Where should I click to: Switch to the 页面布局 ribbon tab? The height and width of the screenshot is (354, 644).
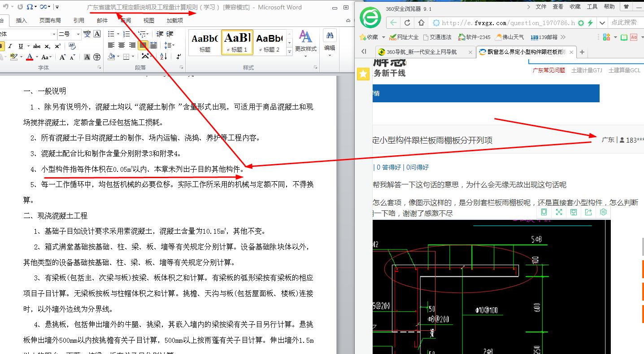[x=50, y=20]
